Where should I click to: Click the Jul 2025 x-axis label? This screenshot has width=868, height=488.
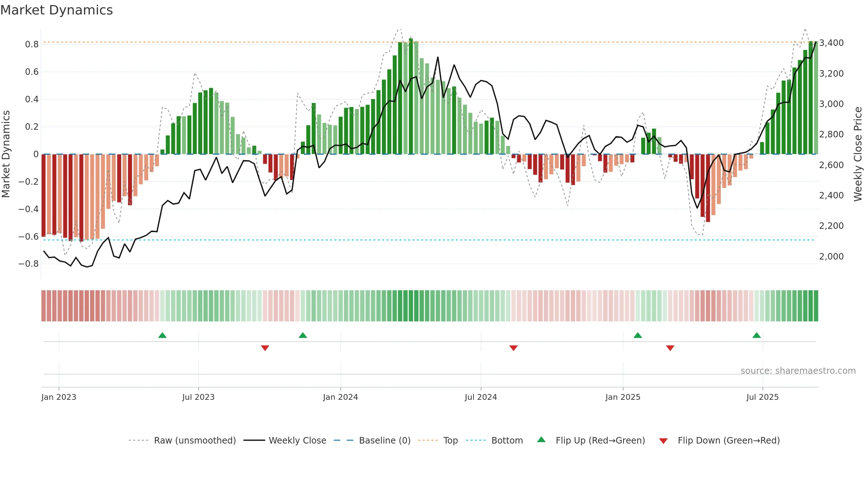pos(763,397)
